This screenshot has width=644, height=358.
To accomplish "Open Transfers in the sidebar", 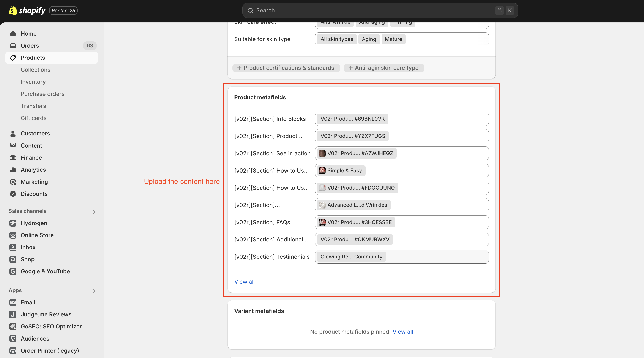I will (x=33, y=106).
